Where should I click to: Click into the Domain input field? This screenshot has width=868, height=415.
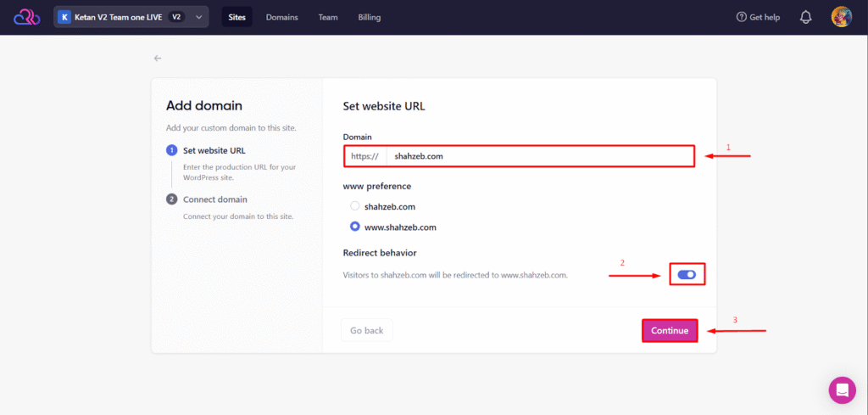[538, 156]
